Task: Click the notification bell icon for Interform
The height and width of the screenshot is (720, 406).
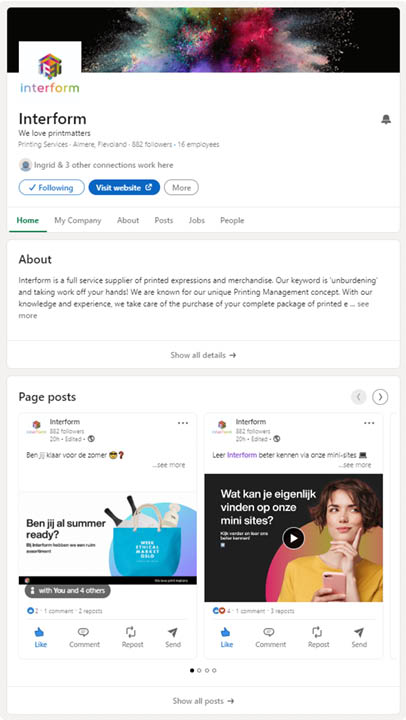Action: click(x=386, y=120)
